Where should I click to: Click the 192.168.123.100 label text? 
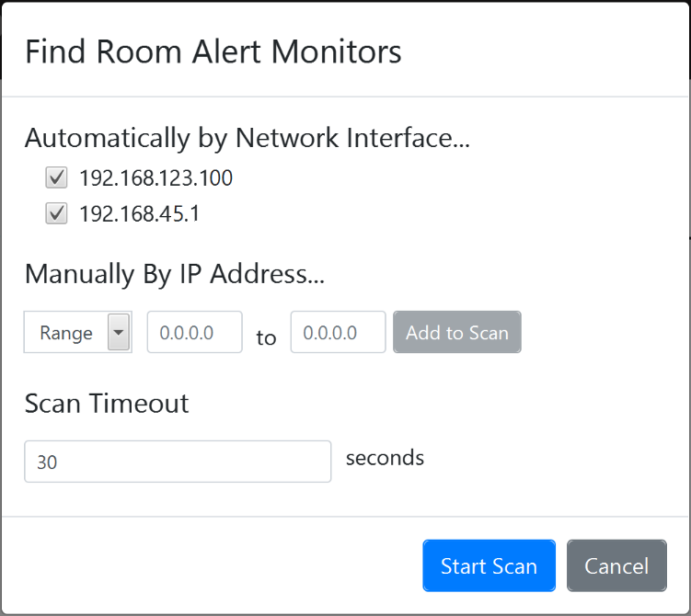tap(155, 178)
